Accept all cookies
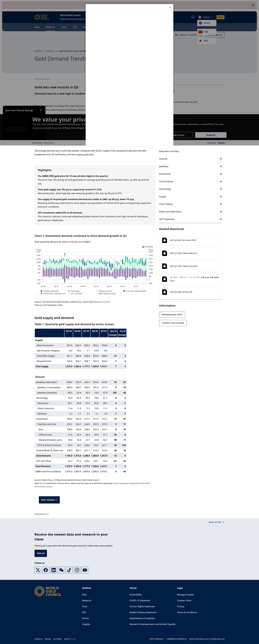 pyautogui.click(x=211, y=135)
